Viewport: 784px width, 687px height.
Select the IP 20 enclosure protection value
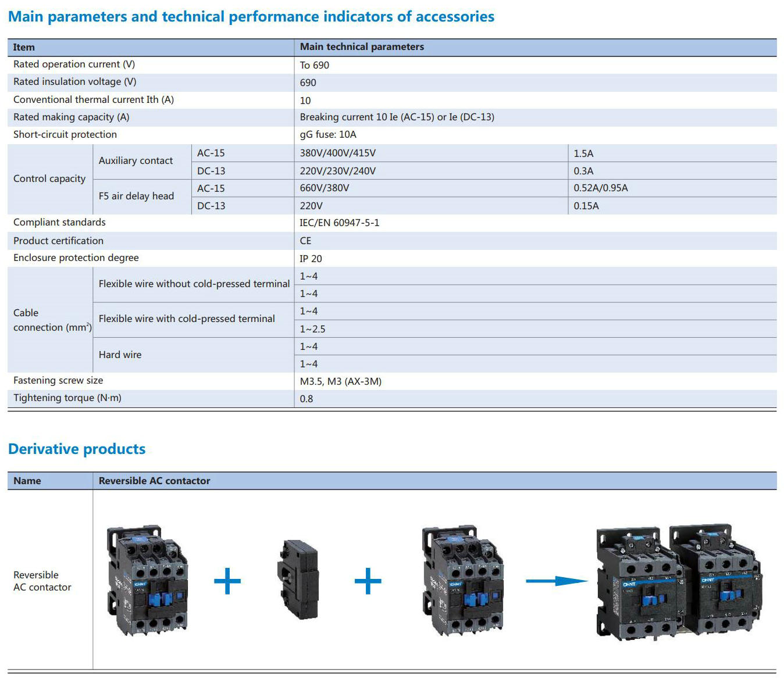(x=312, y=258)
